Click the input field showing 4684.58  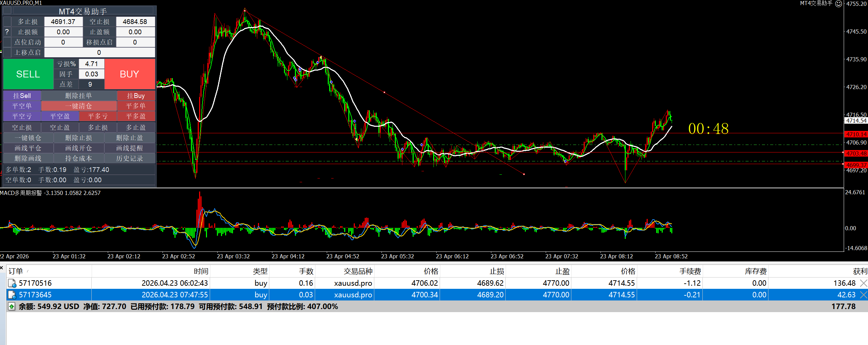coord(135,22)
